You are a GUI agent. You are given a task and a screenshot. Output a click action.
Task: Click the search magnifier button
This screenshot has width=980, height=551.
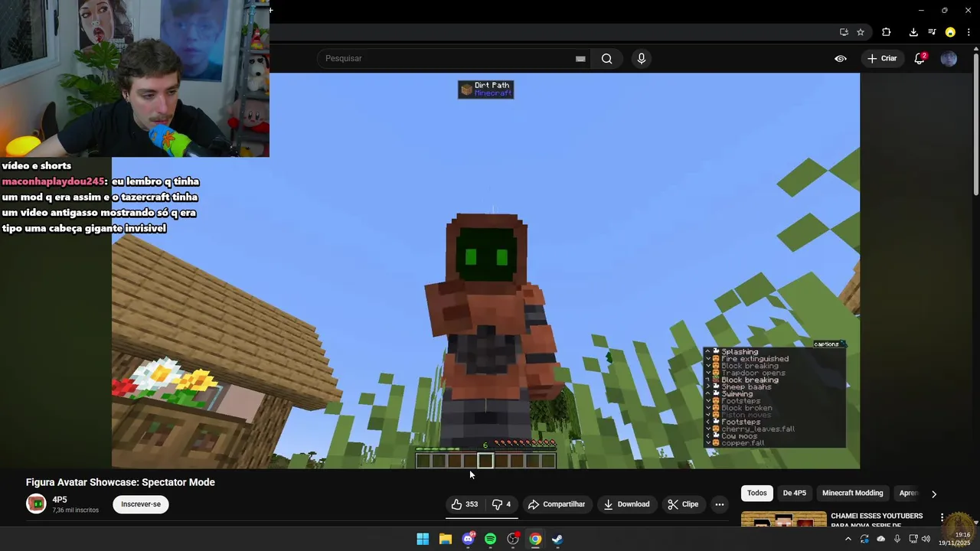(606, 59)
